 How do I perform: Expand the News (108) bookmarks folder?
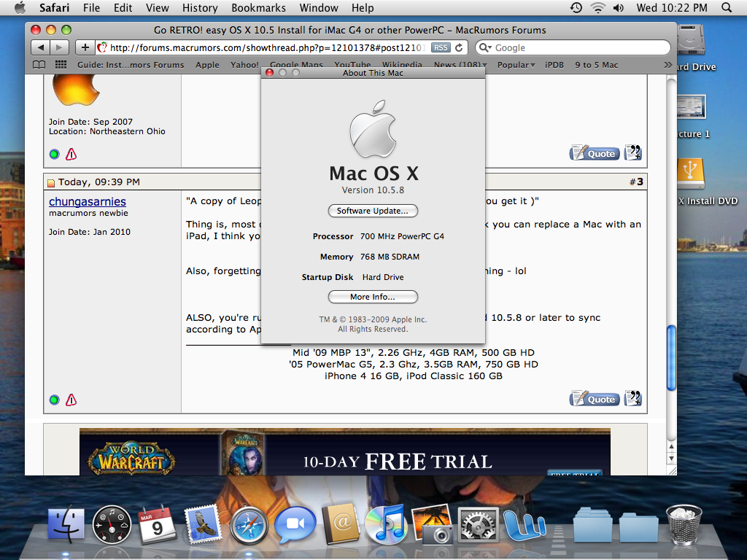click(x=460, y=65)
